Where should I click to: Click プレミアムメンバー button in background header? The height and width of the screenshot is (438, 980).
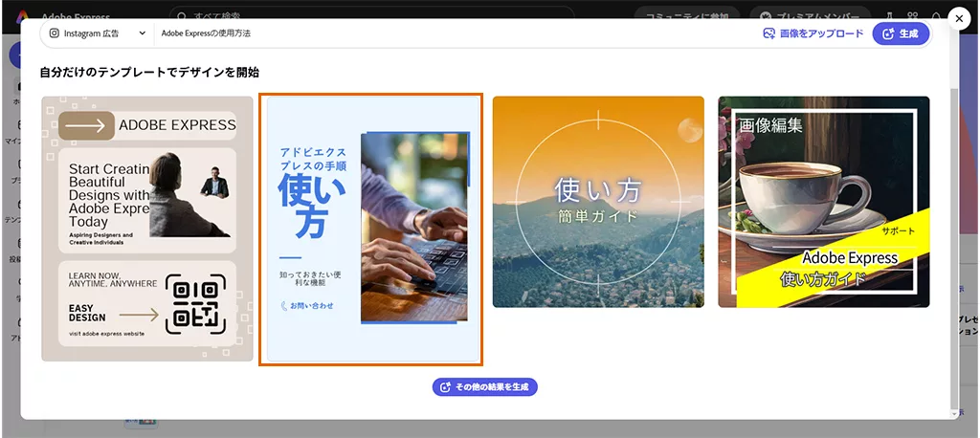pyautogui.click(x=809, y=15)
